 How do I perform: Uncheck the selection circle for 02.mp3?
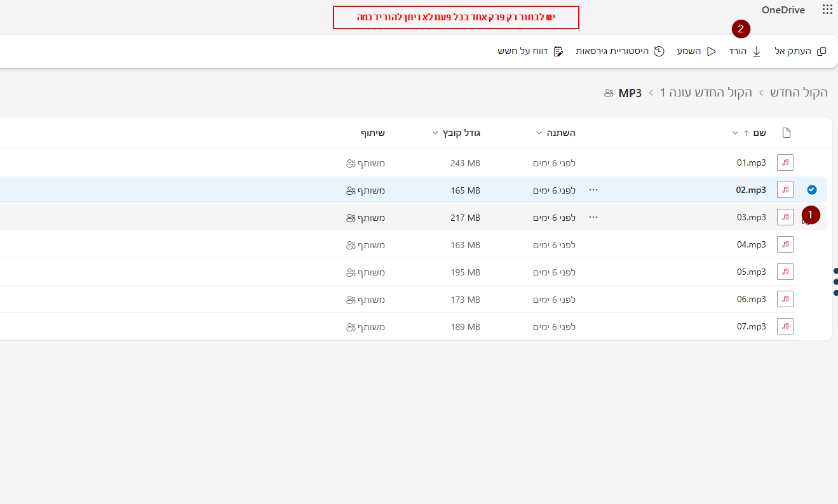pos(812,190)
